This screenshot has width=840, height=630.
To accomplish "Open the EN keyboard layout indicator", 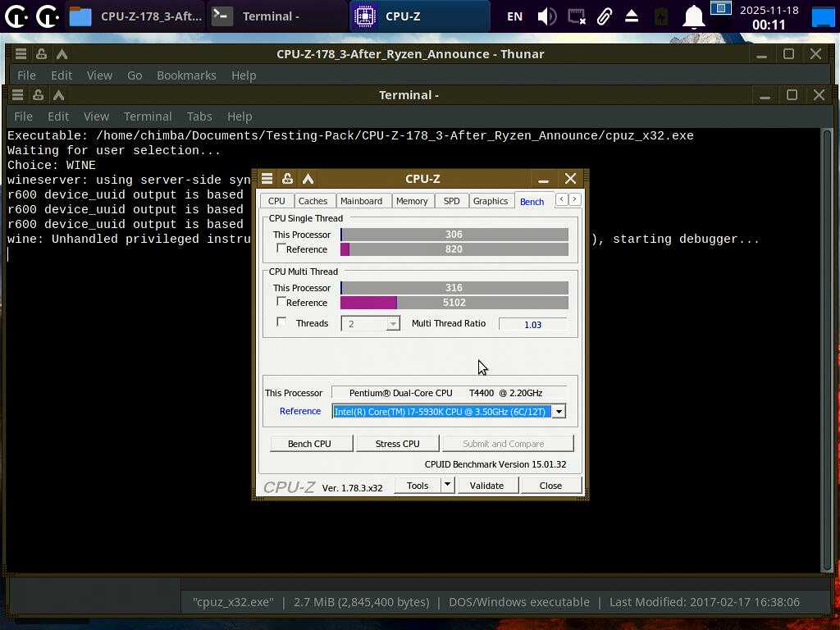I will [x=514, y=16].
